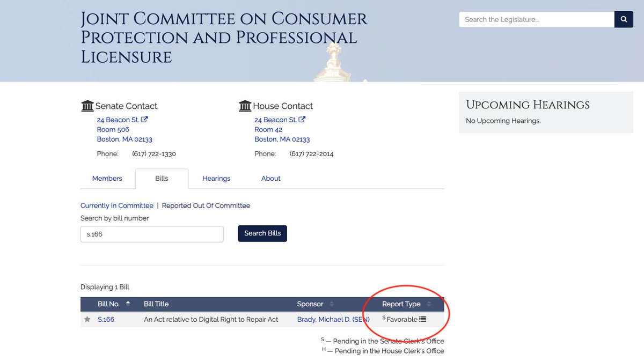The image size is (644, 361).
Task: Click the No Upcoming Hearings message
Action: click(503, 121)
